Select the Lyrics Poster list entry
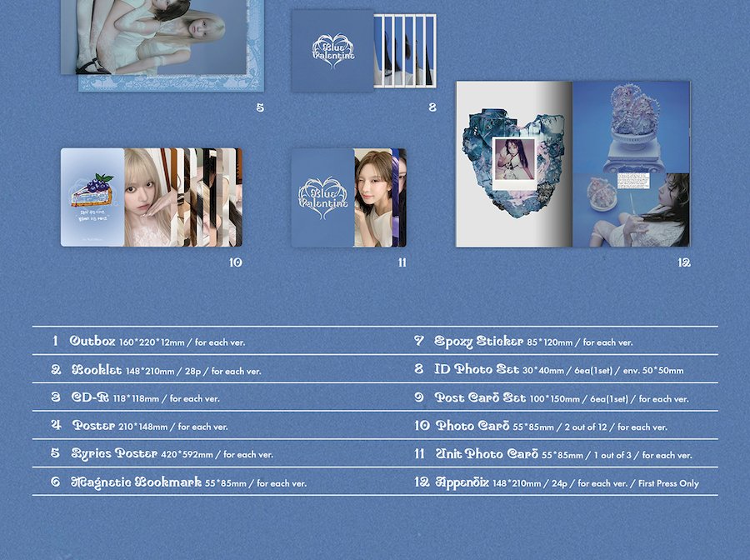This screenshot has width=750, height=560. click(x=162, y=454)
